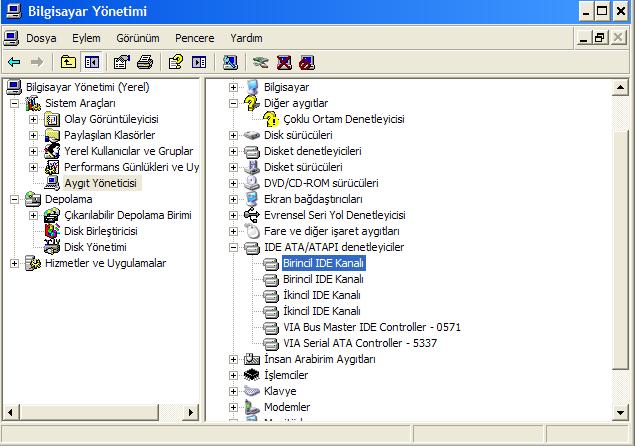Click the Uninstall device toolbar icon
635x446 pixels.
284,62
